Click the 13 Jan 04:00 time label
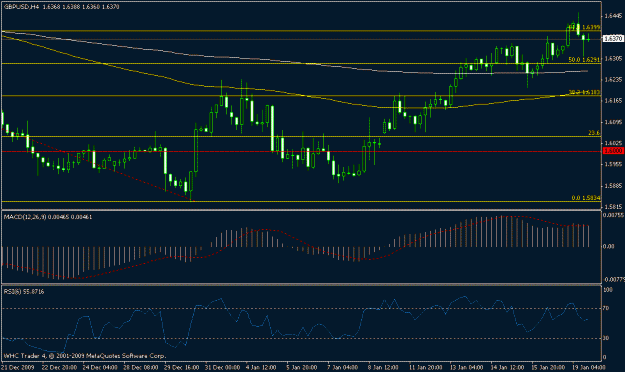 point(466,367)
